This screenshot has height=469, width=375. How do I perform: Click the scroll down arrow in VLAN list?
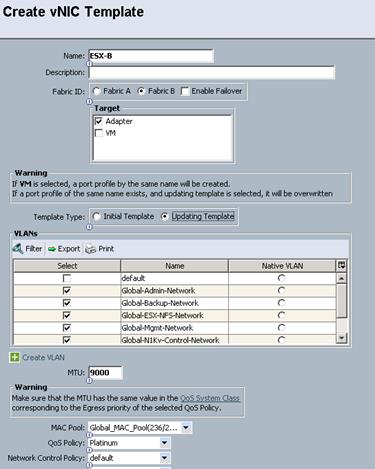click(x=341, y=338)
